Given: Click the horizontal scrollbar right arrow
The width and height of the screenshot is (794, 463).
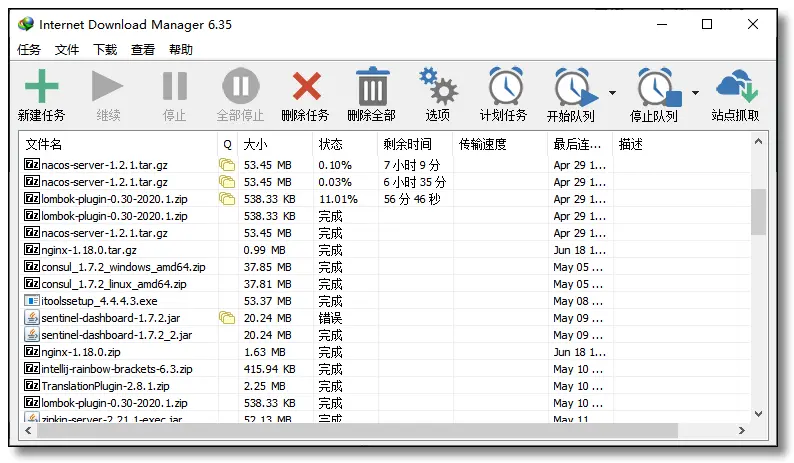Looking at the screenshot, I should pos(741,431).
